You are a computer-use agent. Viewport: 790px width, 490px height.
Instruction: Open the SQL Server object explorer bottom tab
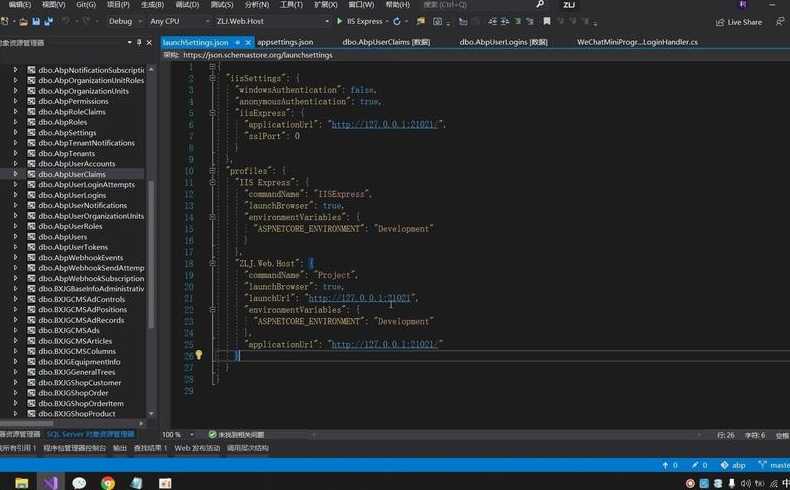91,434
